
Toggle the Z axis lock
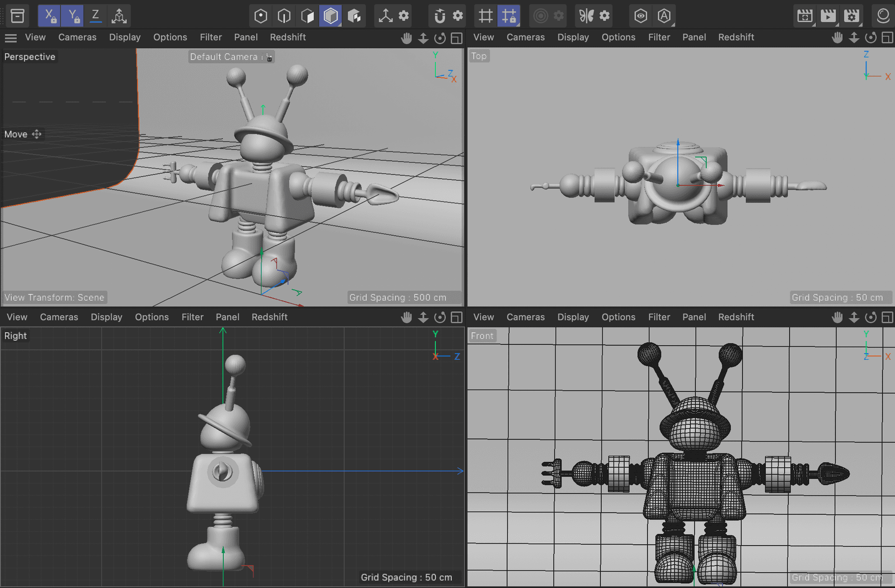tap(96, 16)
